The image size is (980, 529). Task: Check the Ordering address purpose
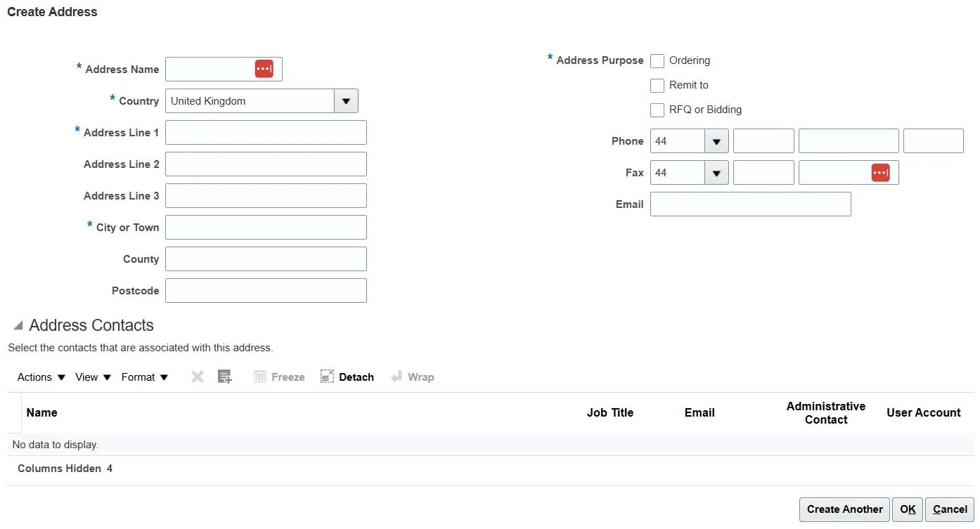(657, 61)
